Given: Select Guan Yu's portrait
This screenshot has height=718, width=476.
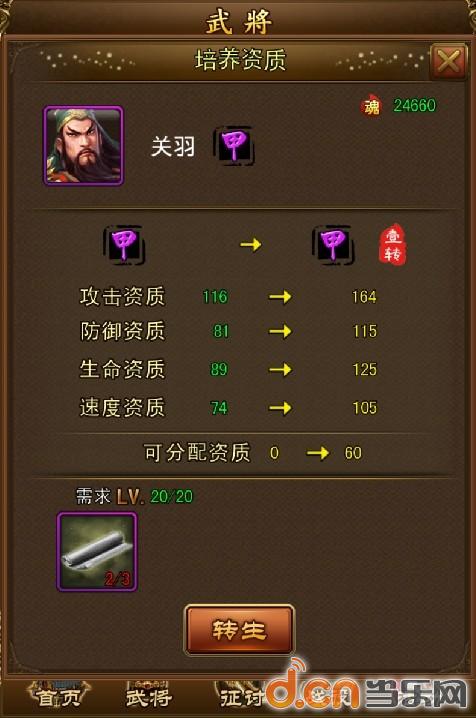Looking at the screenshot, I should (x=84, y=146).
